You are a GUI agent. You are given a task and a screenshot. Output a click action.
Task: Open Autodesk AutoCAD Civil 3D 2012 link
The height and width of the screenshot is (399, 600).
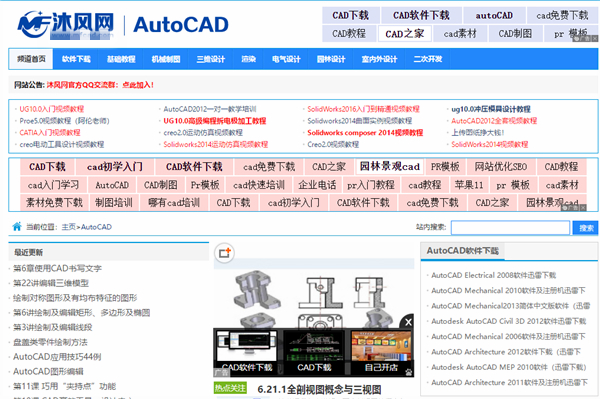point(509,321)
